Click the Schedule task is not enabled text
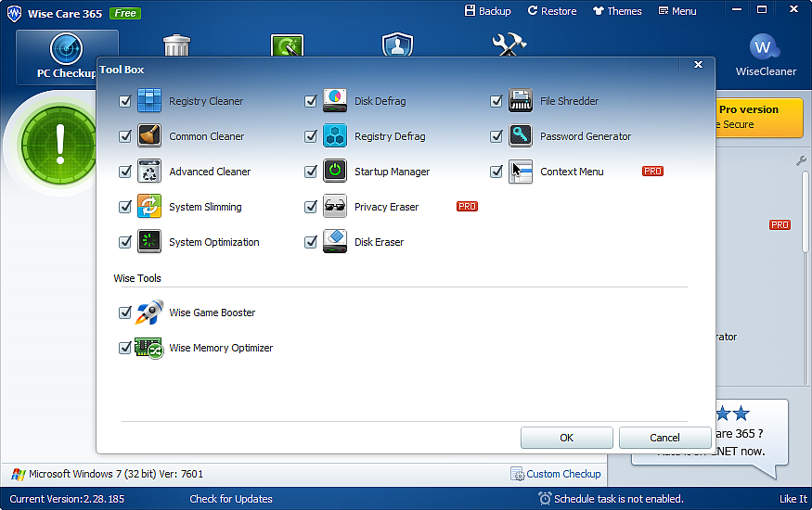The height and width of the screenshot is (510, 812). click(619, 499)
